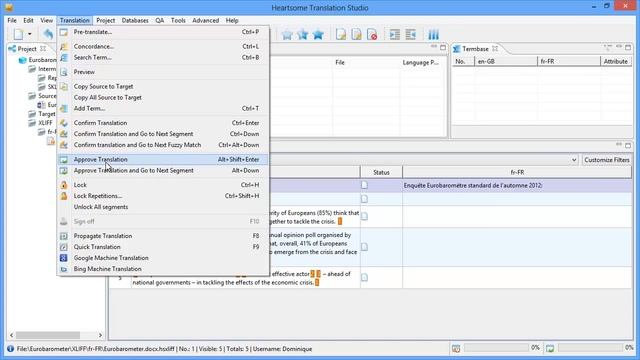Screen dimensions: 640x360
Task: Click the medium-blue star toolbar icon
Action: click(x=302, y=35)
